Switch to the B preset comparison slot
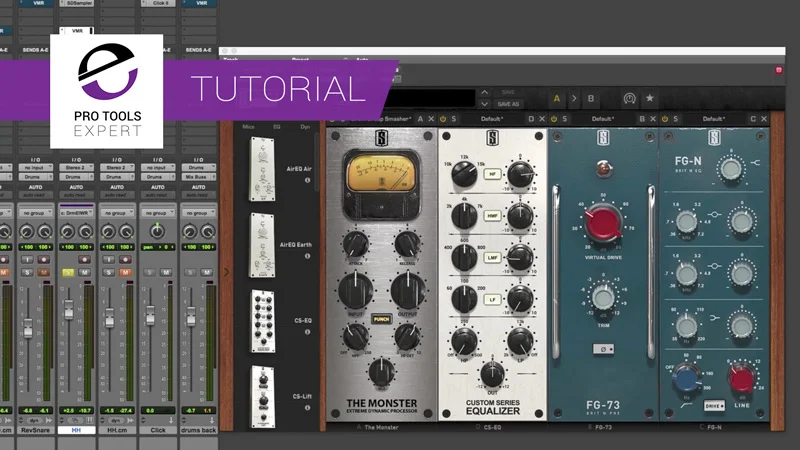800x450 pixels. click(591, 98)
